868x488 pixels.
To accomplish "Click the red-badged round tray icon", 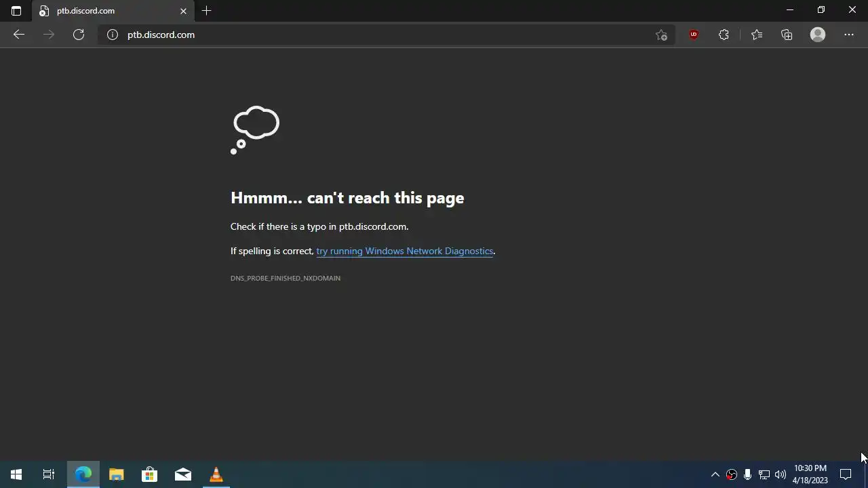I will (x=732, y=474).
